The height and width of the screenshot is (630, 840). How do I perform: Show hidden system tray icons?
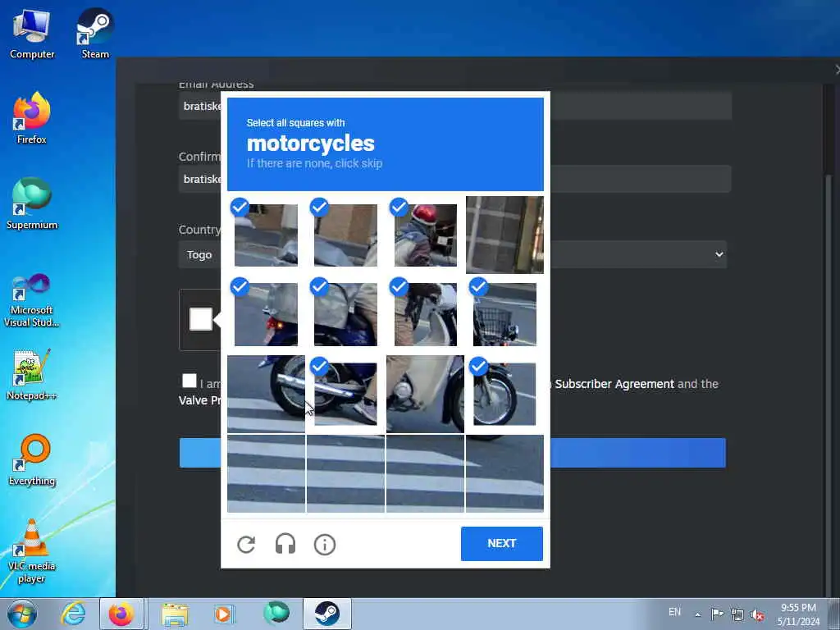697,614
